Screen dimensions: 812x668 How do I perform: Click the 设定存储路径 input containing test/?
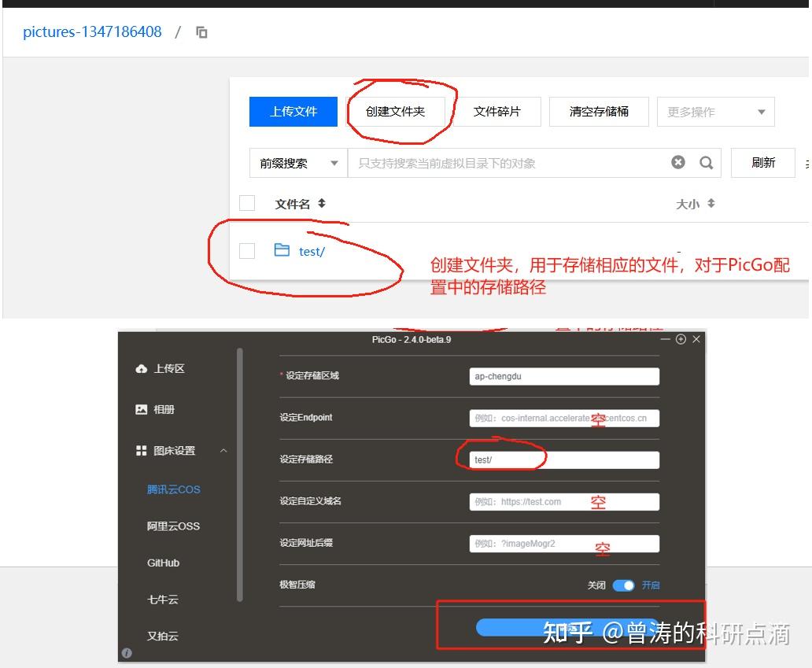click(564, 459)
